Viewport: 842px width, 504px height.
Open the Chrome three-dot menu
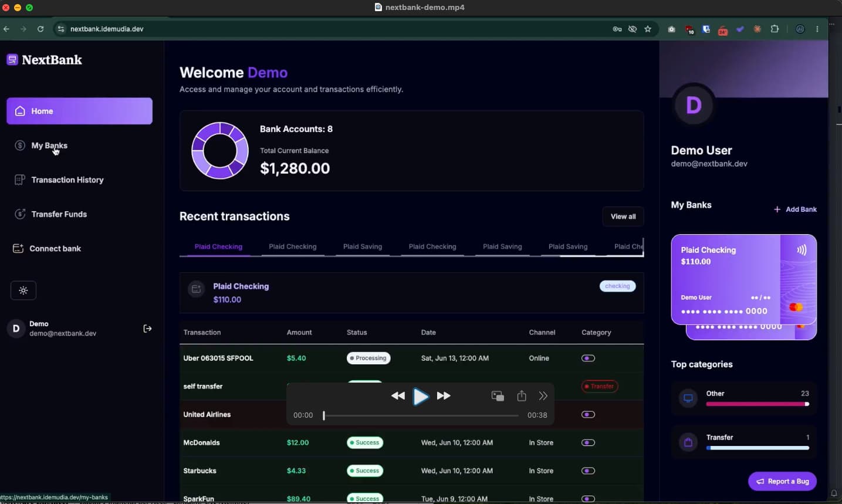coord(817,29)
